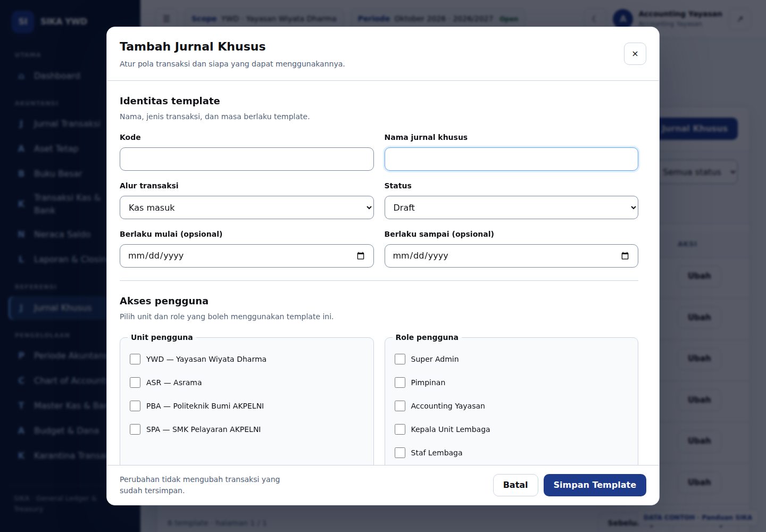
Task: Select the Berlaku sampai date field
Action: point(511,256)
